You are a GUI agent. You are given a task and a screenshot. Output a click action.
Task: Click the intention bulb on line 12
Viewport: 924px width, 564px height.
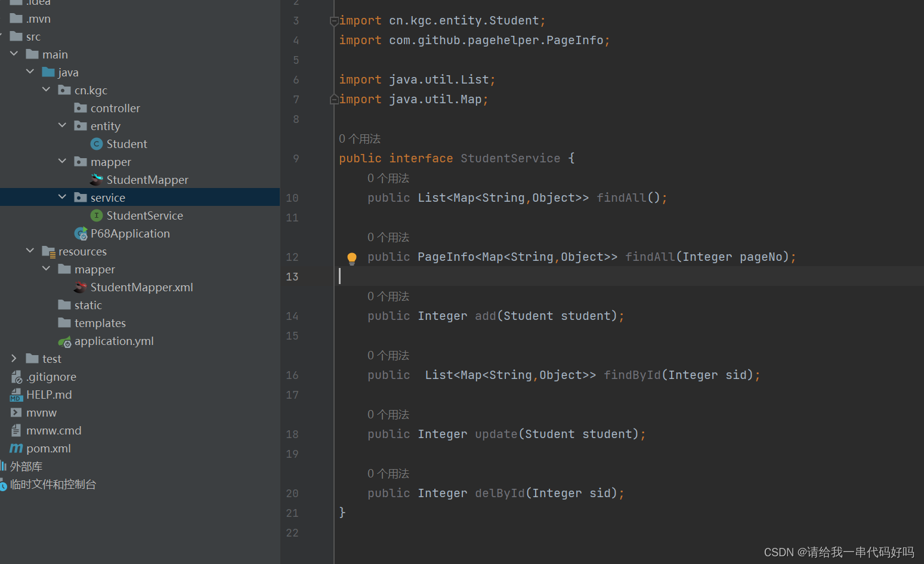[x=351, y=258]
